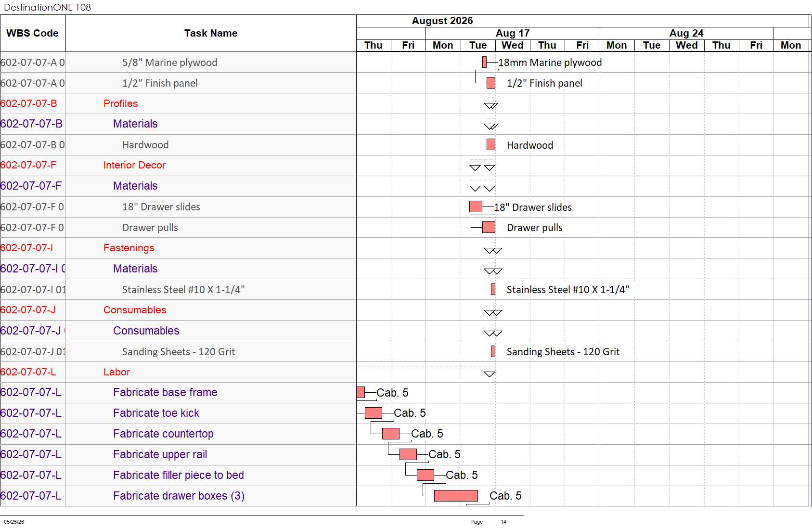The height and width of the screenshot is (528, 812).
Task: Select the 18" Drawer slides task name
Action: pos(161,207)
